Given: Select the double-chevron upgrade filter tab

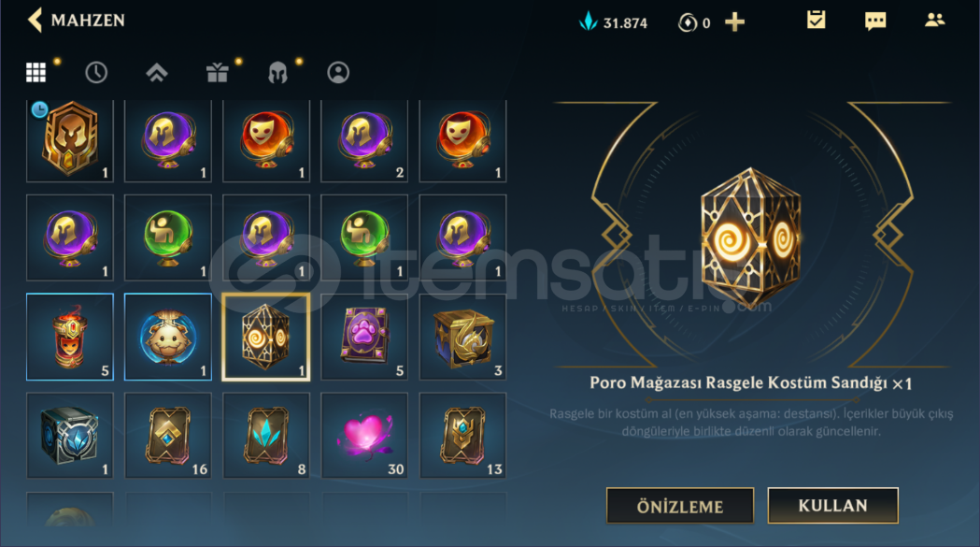Looking at the screenshot, I should point(157,73).
